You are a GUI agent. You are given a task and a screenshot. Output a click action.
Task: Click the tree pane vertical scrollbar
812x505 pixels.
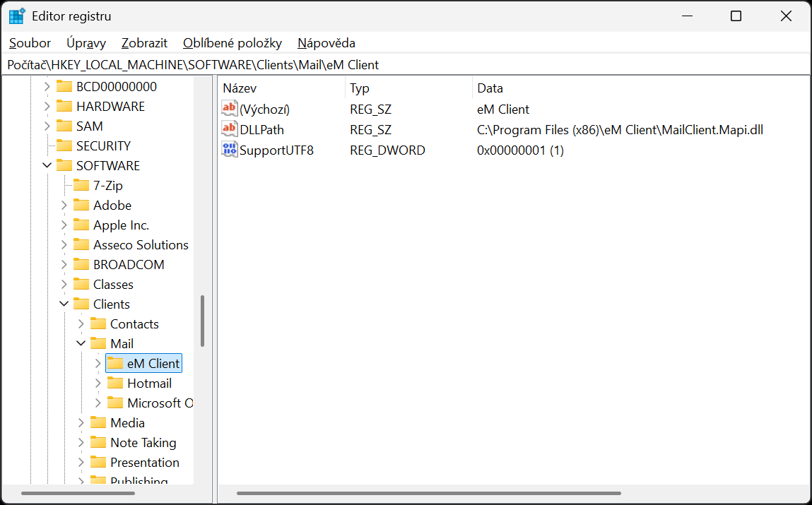tap(202, 321)
